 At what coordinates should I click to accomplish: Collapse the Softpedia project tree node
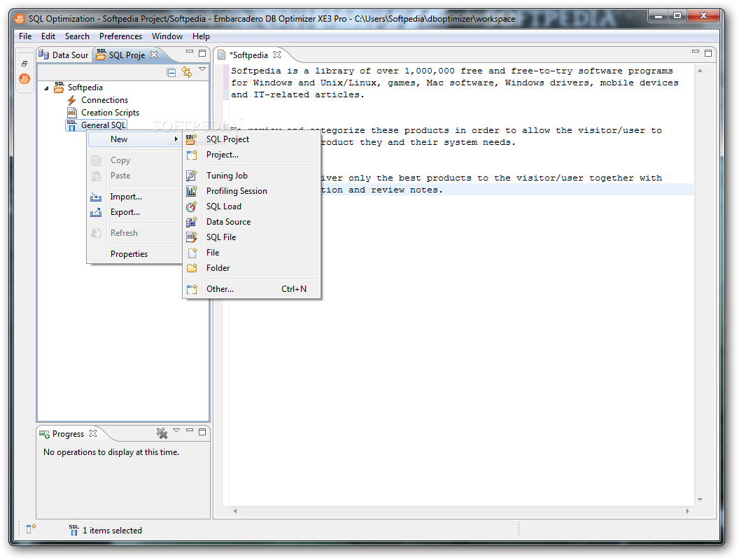[x=46, y=87]
